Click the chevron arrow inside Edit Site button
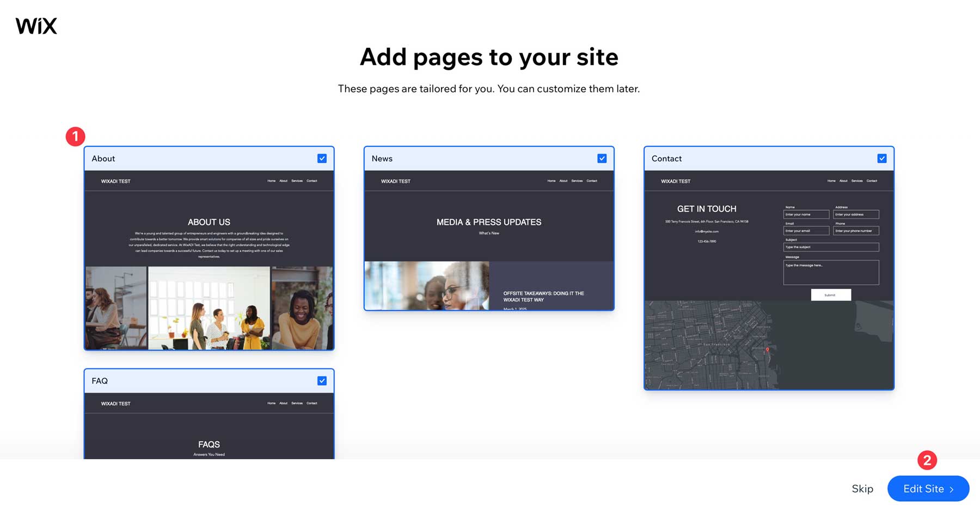 pyautogui.click(x=950, y=489)
